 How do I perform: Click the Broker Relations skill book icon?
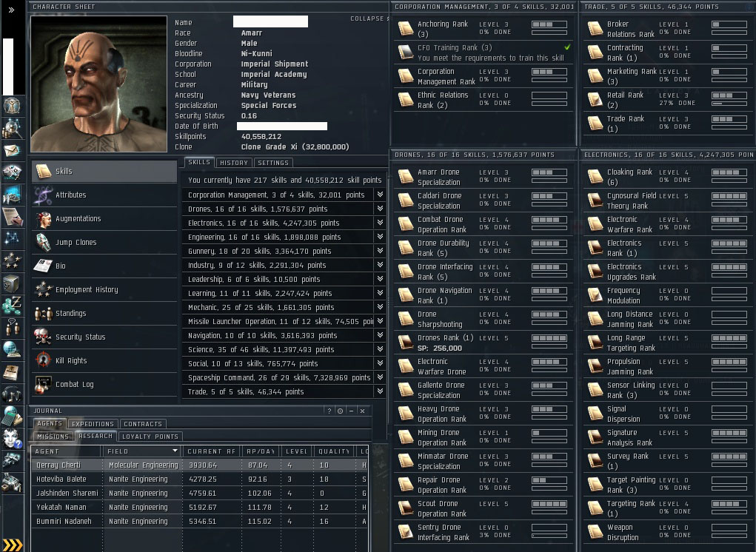595,28
